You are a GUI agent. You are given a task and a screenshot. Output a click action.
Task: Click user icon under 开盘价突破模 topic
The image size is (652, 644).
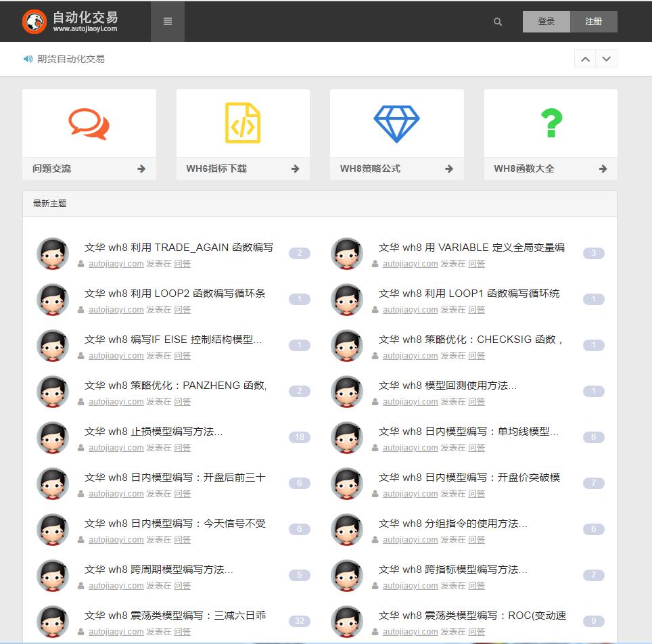(x=375, y=494)
